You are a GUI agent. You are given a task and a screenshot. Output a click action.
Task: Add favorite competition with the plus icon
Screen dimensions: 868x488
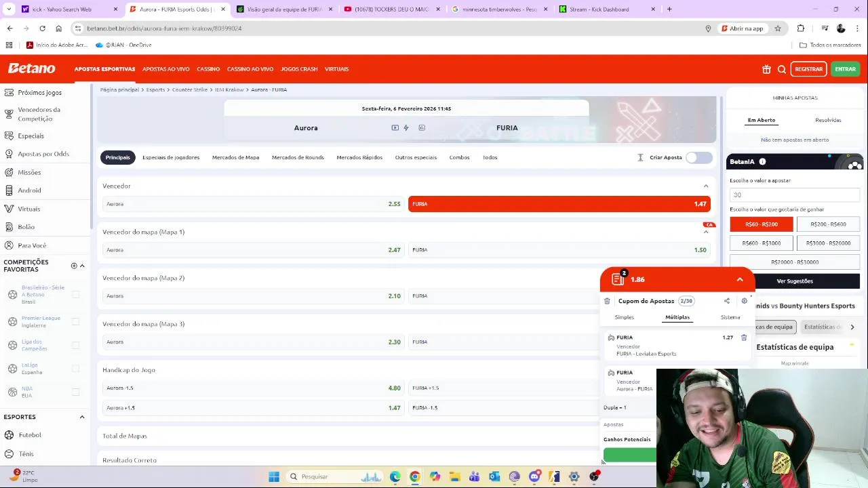[74, 266]
